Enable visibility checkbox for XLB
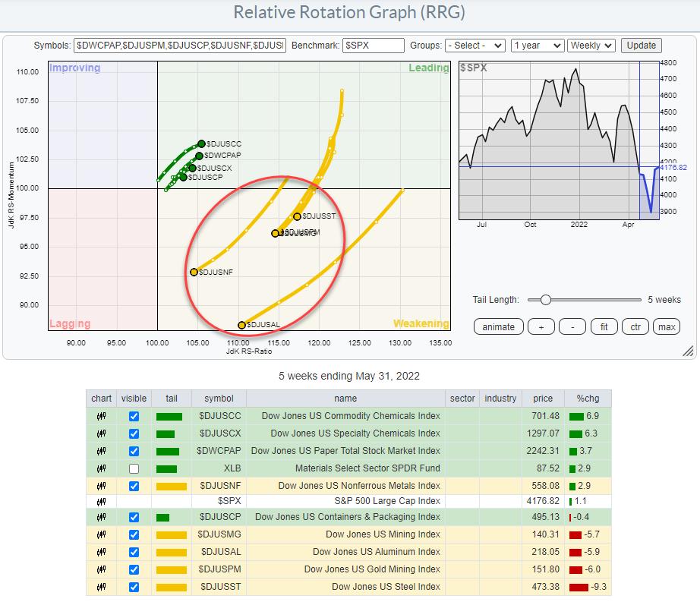 click(x=134, y=469)
